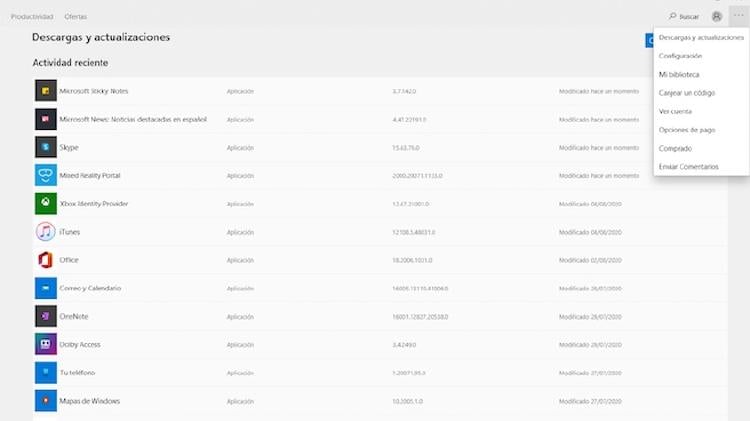750x421 pixels.
Task: Open the Correo y Calendario name
Action: (90, 288)
